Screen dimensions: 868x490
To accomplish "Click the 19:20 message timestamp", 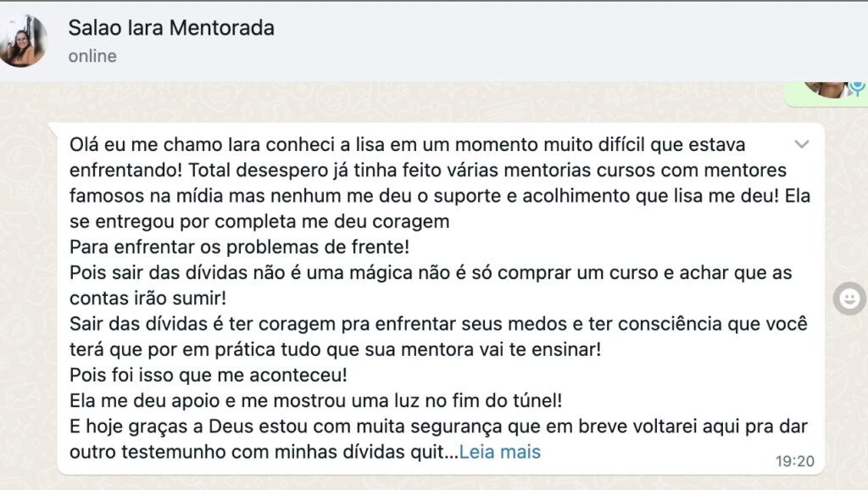I will (794, 460).
